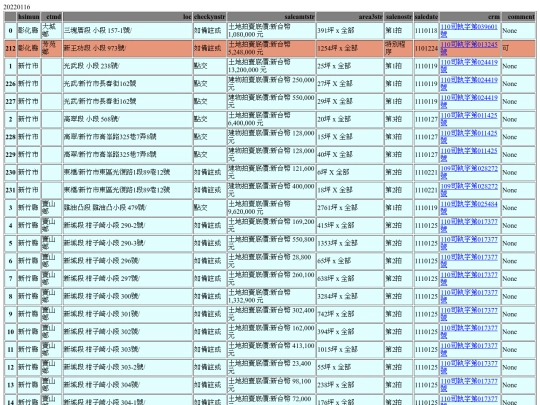540x405 pixels.
Task: Select the comment cell 可 in row 212
Action: pos(519,48)
